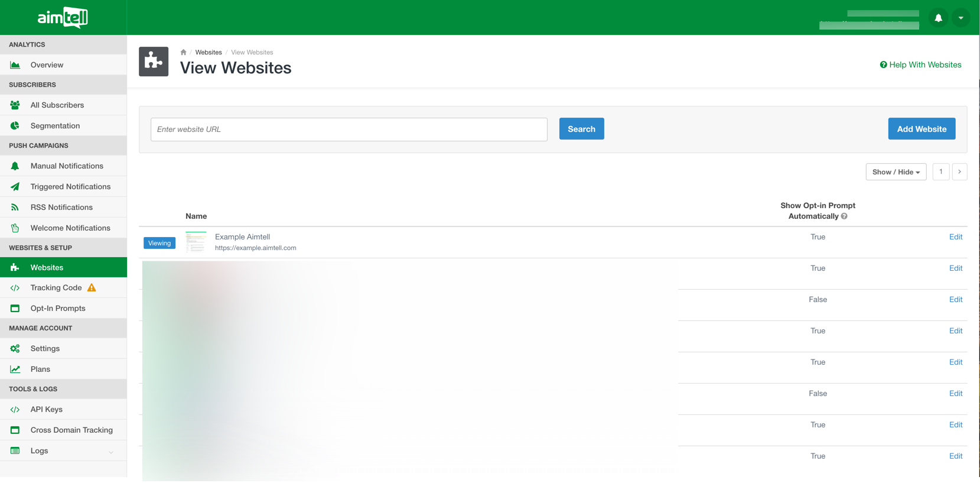Open Help With Websites link

(x=920, y=65)
